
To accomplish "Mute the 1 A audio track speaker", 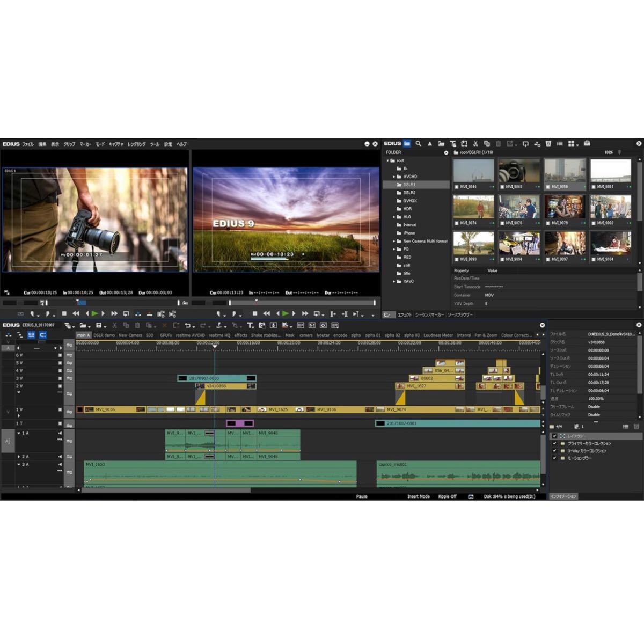I will click(x=60, y=433).
